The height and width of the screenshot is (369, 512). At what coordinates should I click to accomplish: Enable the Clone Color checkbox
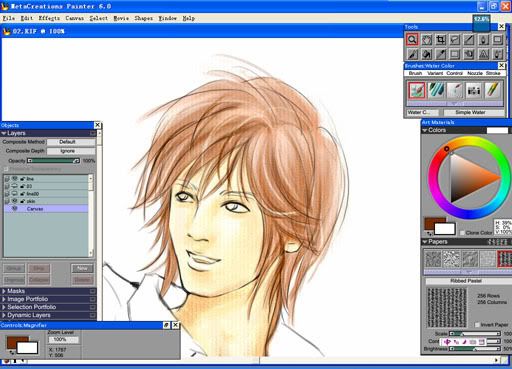(462, 233)
